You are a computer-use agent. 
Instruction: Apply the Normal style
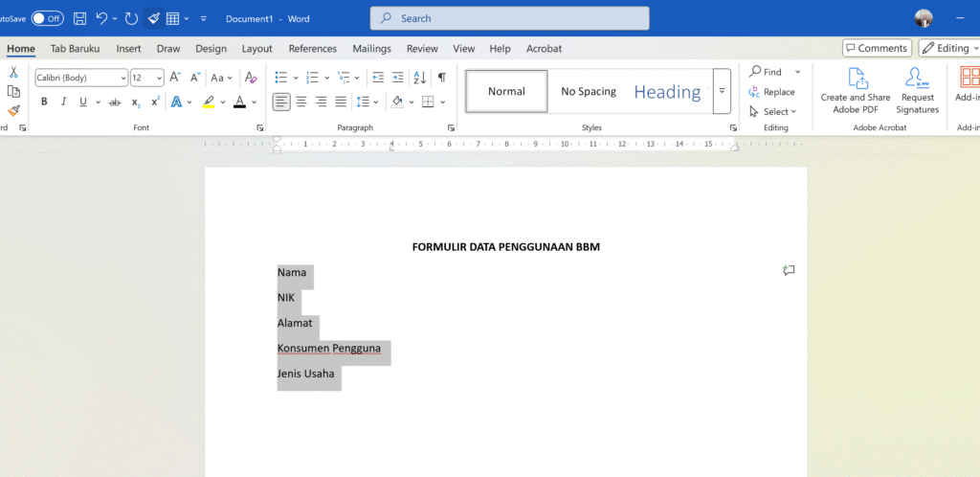tap(507, 91)
